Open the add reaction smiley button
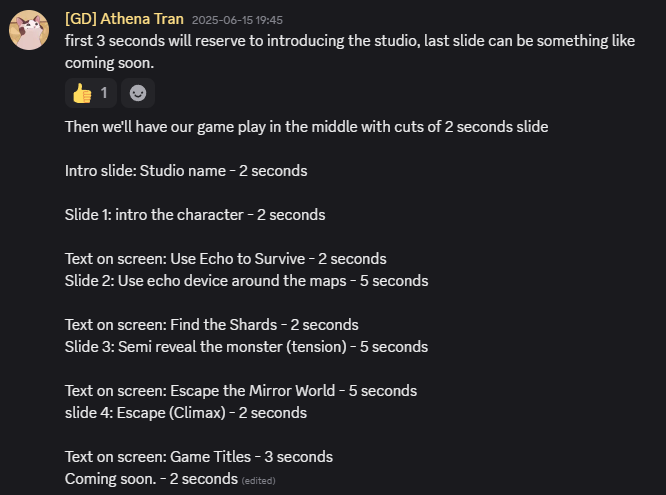 [138, 93]
